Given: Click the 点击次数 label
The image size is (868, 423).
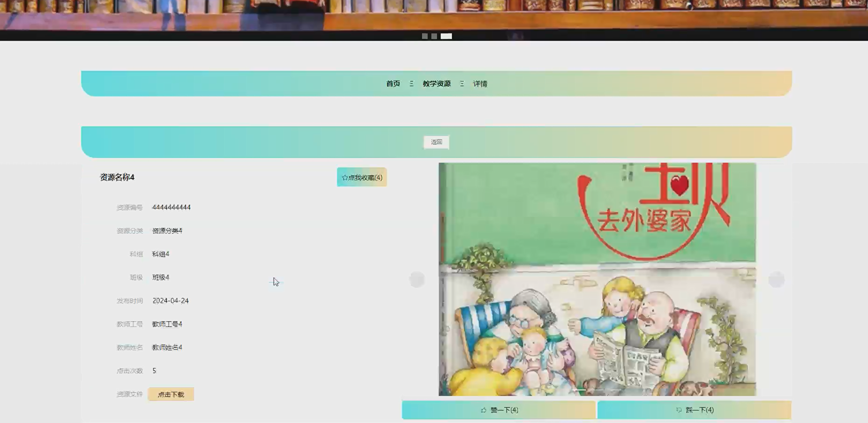Looking at the screenshot, I should click(130, 371).
